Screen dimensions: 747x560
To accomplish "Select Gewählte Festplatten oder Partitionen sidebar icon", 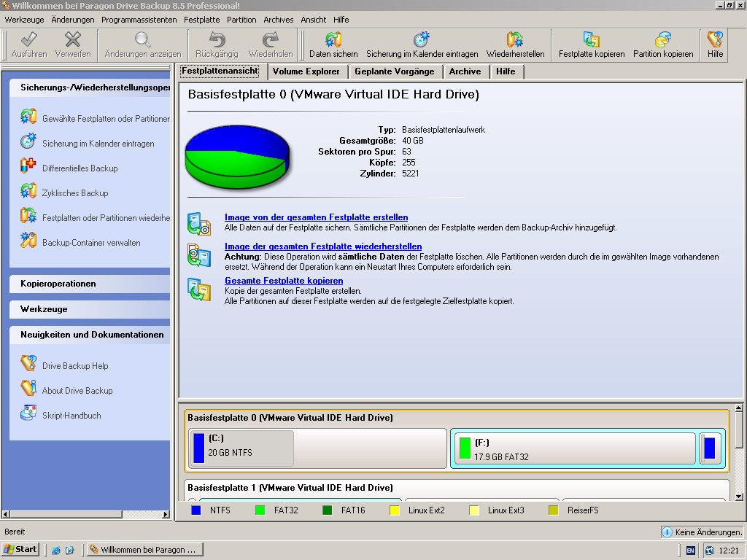I will [28, 117].
